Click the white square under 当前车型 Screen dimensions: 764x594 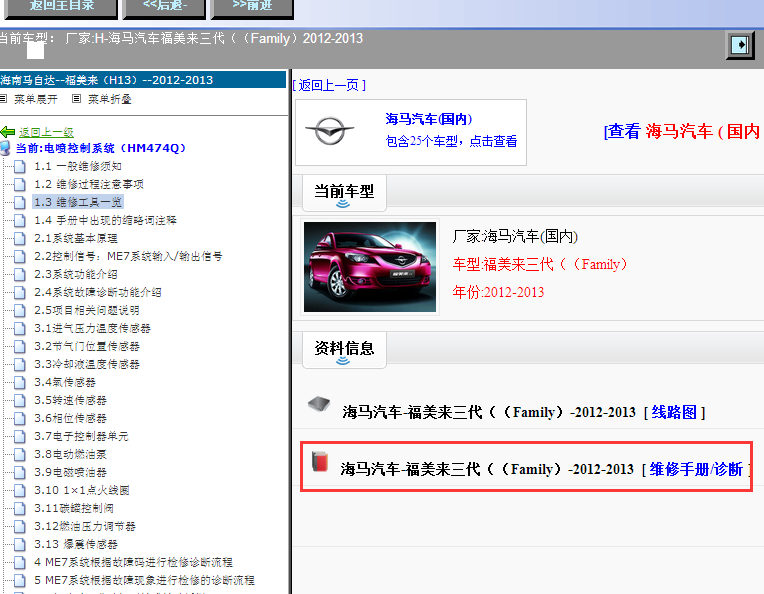tap(36, 50)
